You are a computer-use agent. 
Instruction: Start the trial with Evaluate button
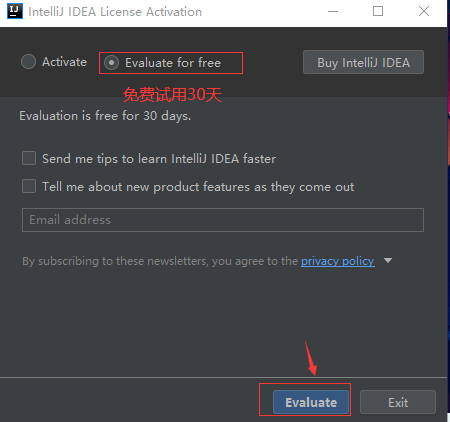coord(311,402)
